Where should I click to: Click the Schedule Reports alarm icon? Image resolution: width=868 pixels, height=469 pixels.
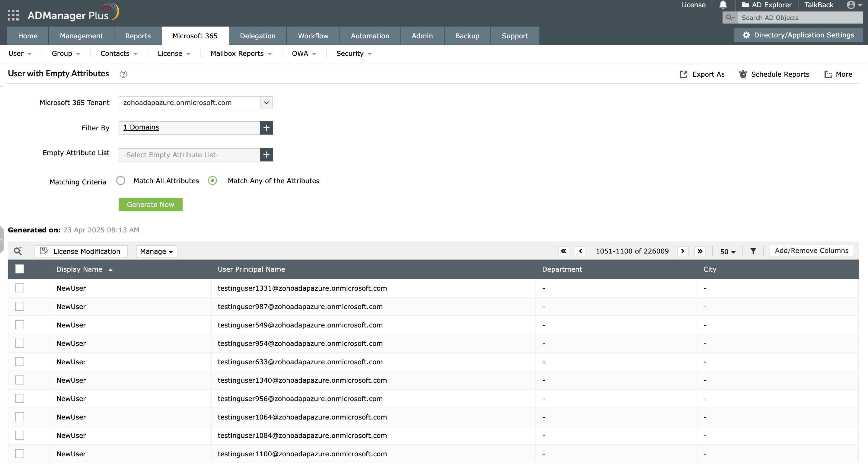point(743,74)
